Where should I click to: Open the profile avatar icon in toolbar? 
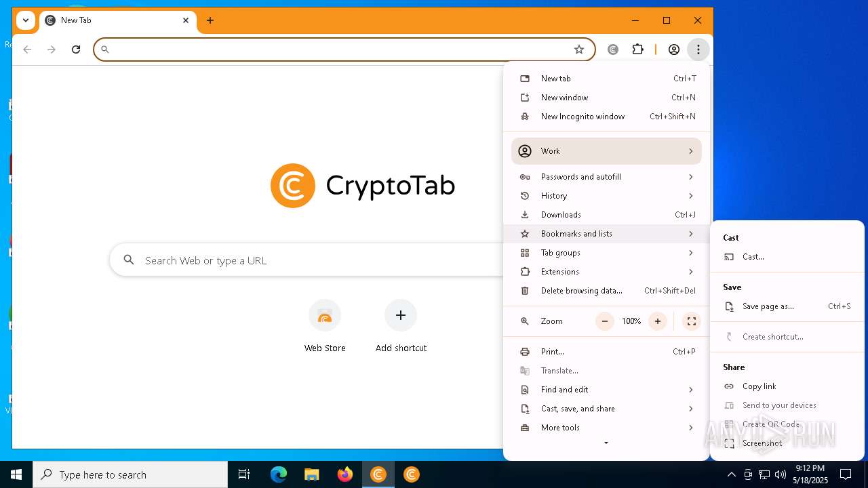[x=674, y=49]
